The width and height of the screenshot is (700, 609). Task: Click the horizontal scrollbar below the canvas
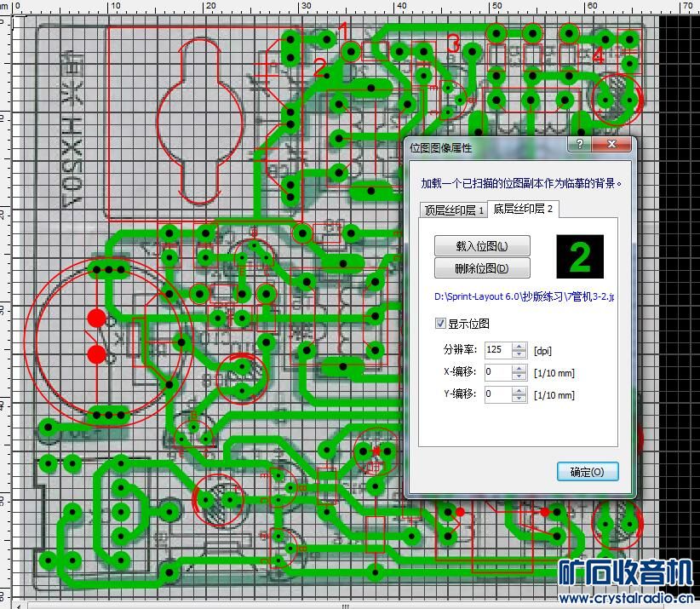(346, 606)
